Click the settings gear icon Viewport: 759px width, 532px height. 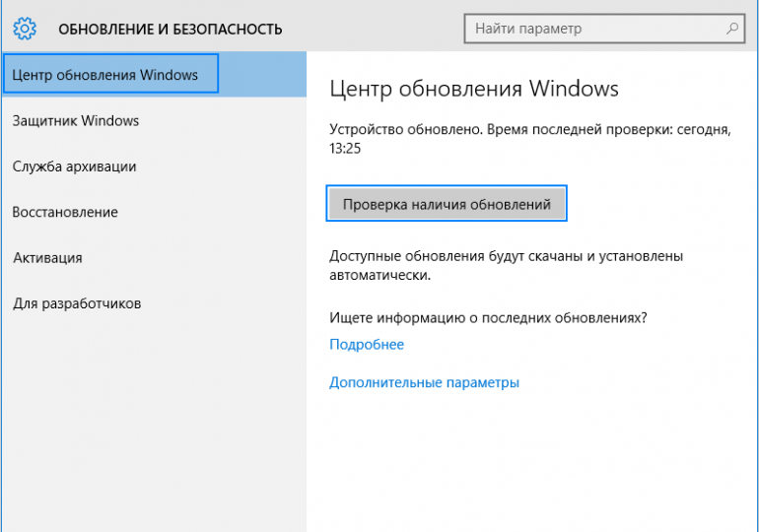[25, 29]
